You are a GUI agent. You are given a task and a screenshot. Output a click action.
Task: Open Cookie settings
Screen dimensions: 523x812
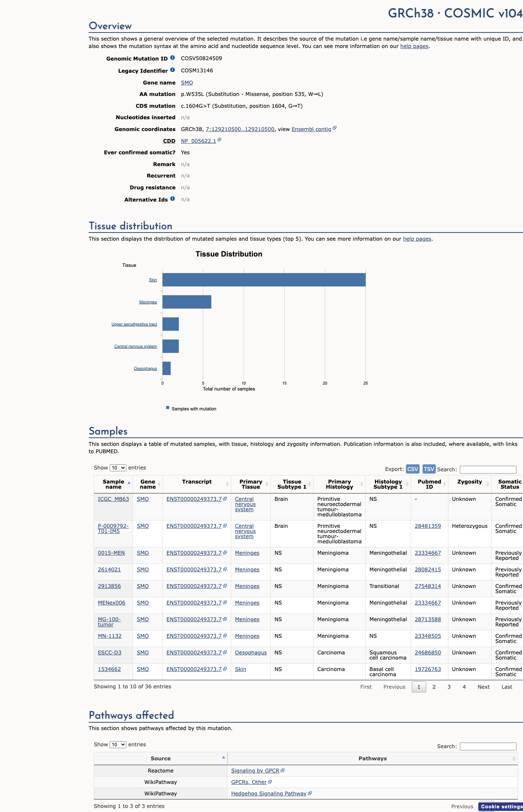pos(501,806)
